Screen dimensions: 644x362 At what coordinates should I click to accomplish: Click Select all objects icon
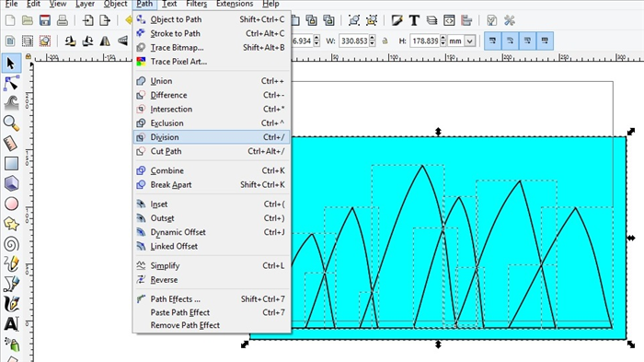click(10, 41)
